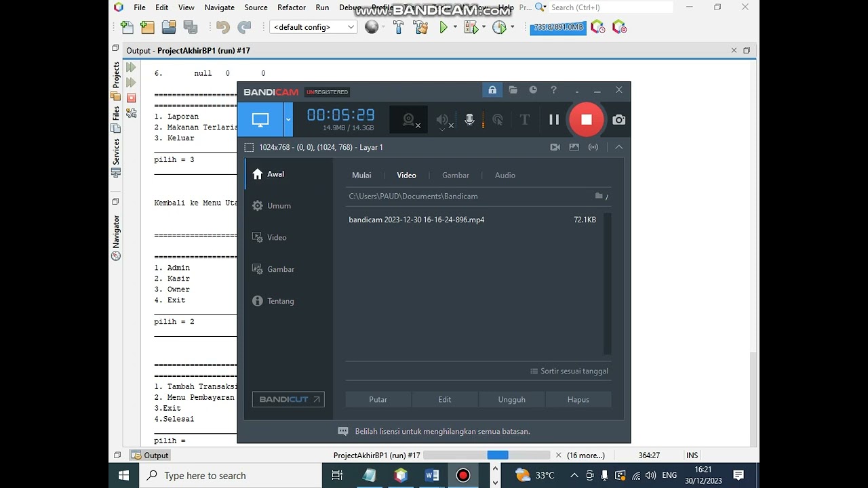The image size is (868, 488).
Task: Open the Run Project dropdown arrow
Action: pyautogui.click(x=455, y=27)
